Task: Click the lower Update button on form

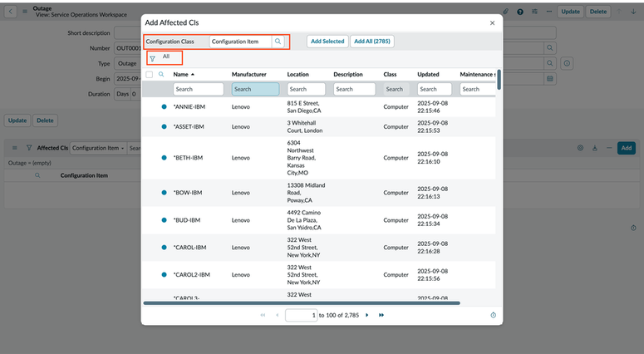Action: pyautogui.click(x=17, y=120)
